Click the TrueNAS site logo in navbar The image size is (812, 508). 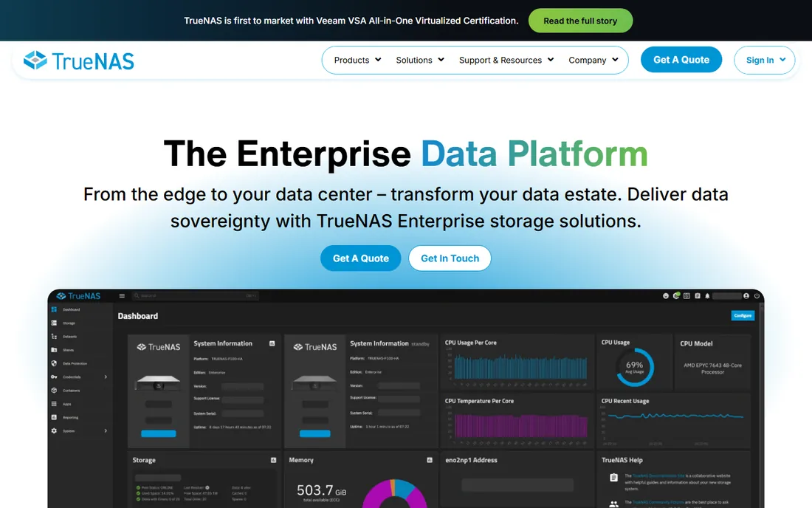pyautogui.click(x=79, y=61)
